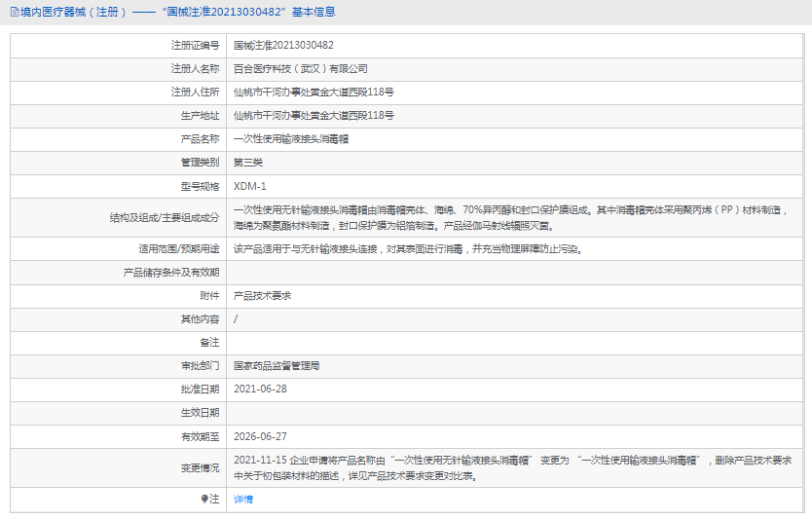This screenshot has width=812, height=520.
Task: Click the 注册人住所 label
Action: click(x=196, y=93)
